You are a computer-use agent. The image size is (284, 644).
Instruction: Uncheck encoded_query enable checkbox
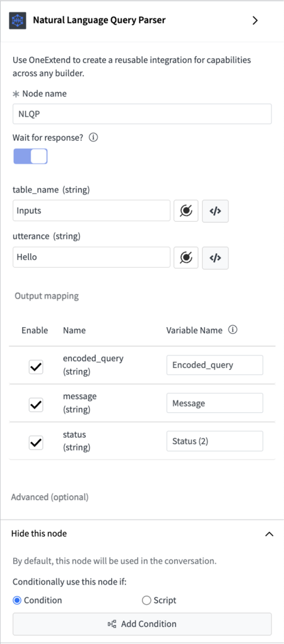tap(36, 367)
